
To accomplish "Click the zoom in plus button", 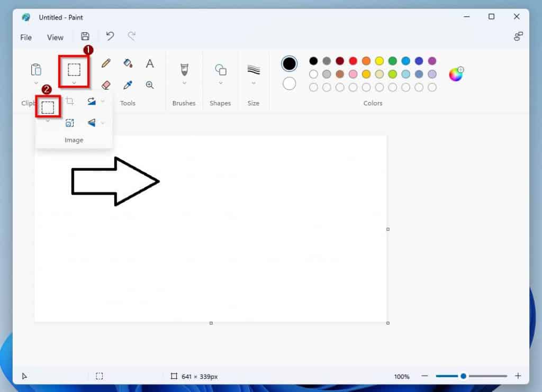I will [518, 376].
